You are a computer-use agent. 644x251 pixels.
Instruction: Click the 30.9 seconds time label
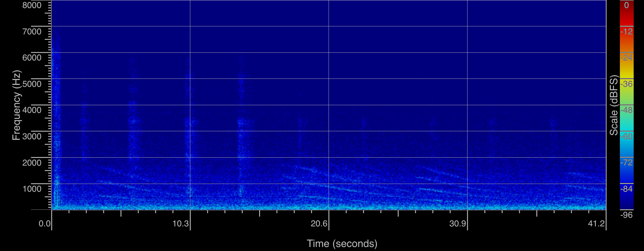click(x=457, y=223)
